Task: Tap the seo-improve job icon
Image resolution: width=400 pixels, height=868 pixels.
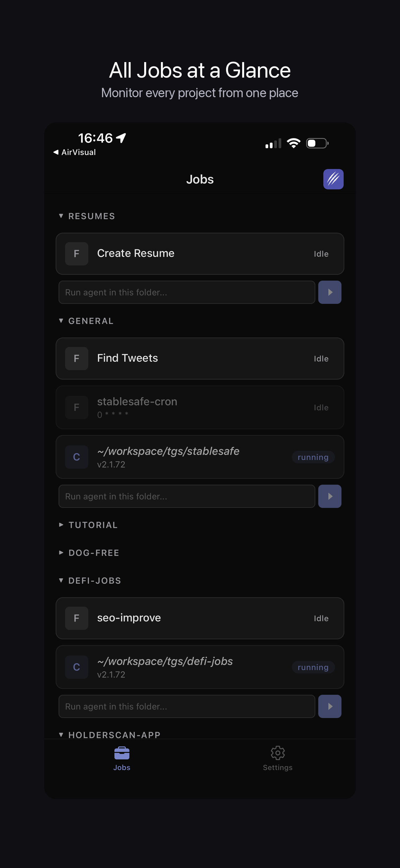Action: (x=76, y=618)
